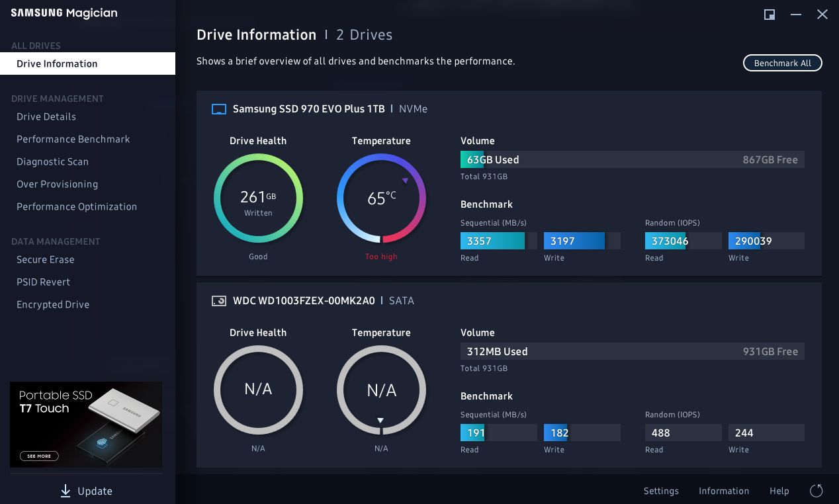Image resolution: width=839 pixels, height=504 pixels.
Task: Open Performance Optimization
Action: (x=77, y=206)
